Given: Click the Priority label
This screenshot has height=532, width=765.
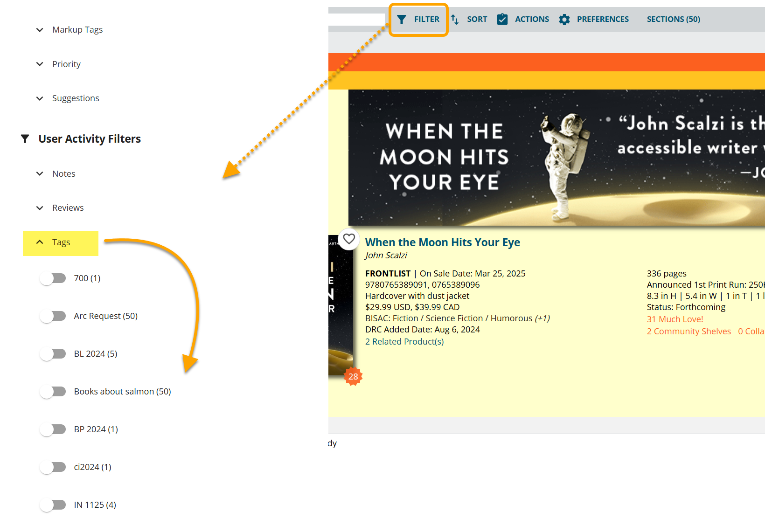Looking at the screenshot, I should click(66, 64).
